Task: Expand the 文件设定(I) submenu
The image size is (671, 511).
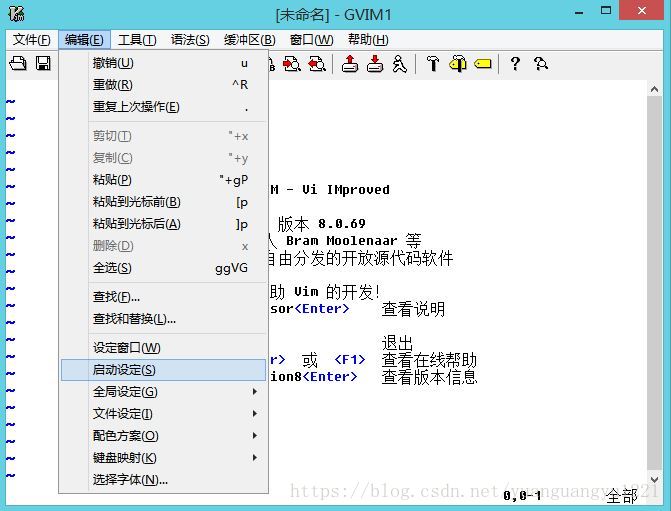Action: (x=163, y=414)
